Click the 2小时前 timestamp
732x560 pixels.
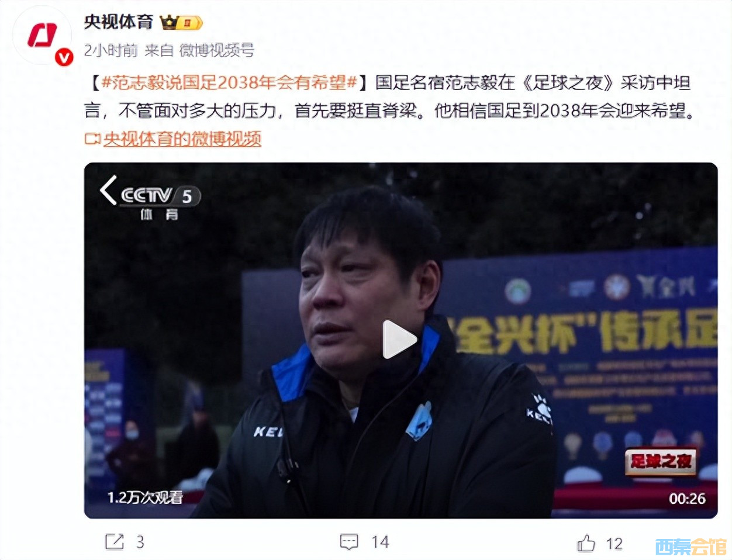coord(111,51)
